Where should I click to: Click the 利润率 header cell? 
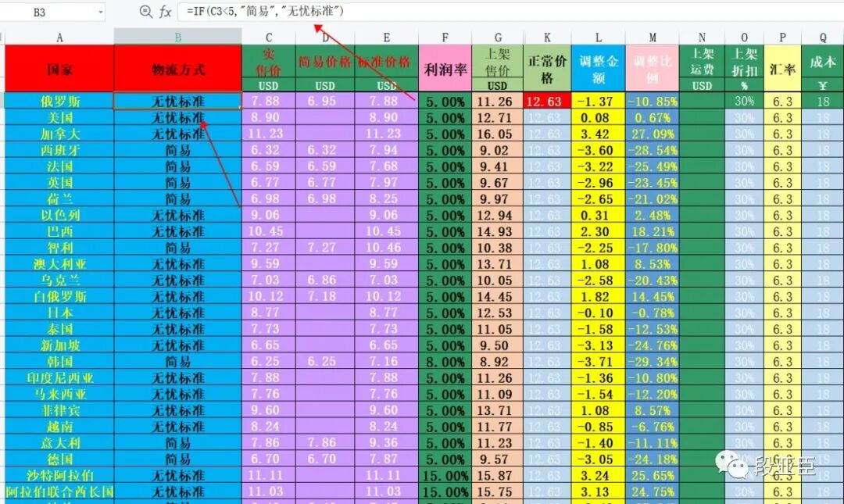click(445, 69)
